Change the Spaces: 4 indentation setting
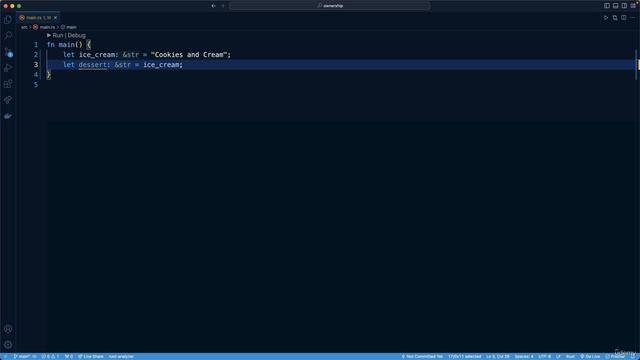This screenshot has height=360, width=640. pos(524,356)
